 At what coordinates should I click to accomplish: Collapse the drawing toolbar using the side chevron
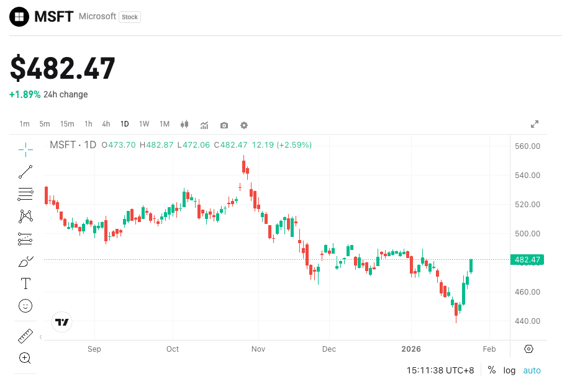coord(40,337)
